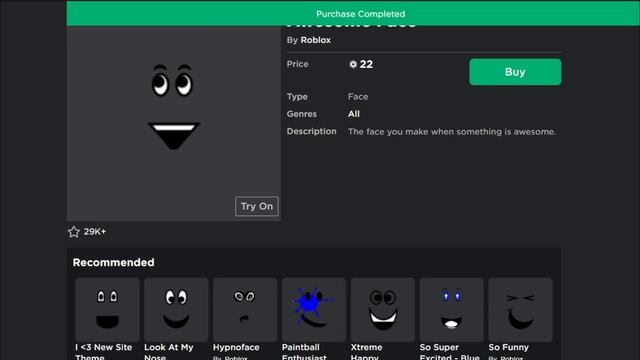Open the Roblox creator link
The height and width of the screenshot is (360, 640).
pyautogui.click(x=316, y=40)
